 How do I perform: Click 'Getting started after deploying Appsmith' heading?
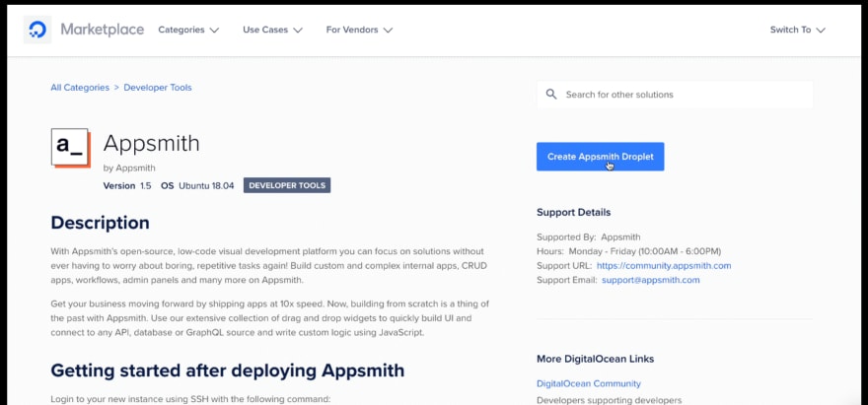coord(228,371)
